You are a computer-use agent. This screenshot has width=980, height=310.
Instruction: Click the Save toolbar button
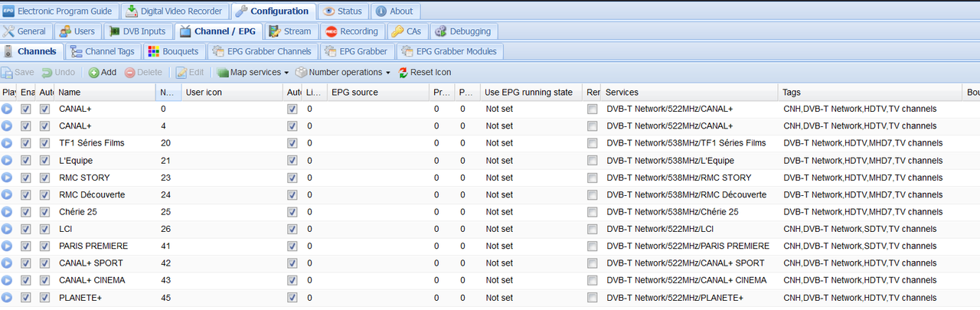click(18, 72)
